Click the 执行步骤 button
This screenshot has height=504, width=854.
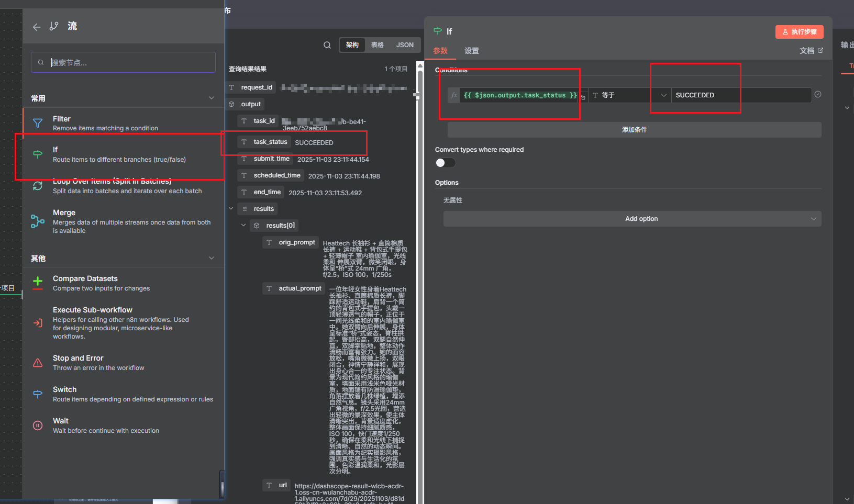pyautogui.click(x=800, y=32)
